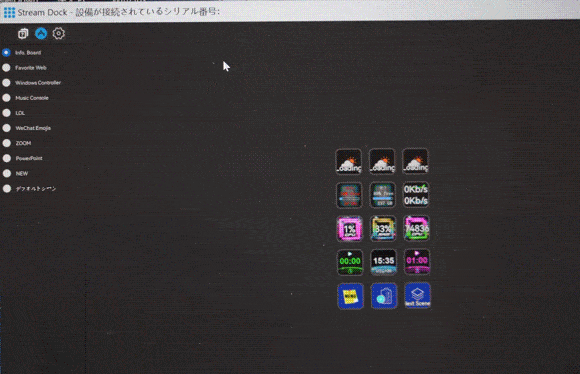This screenshot has width=580, height=374.
Task: Click the copy-pages icon in the top toolbar
Action: (x=23, y=34)
